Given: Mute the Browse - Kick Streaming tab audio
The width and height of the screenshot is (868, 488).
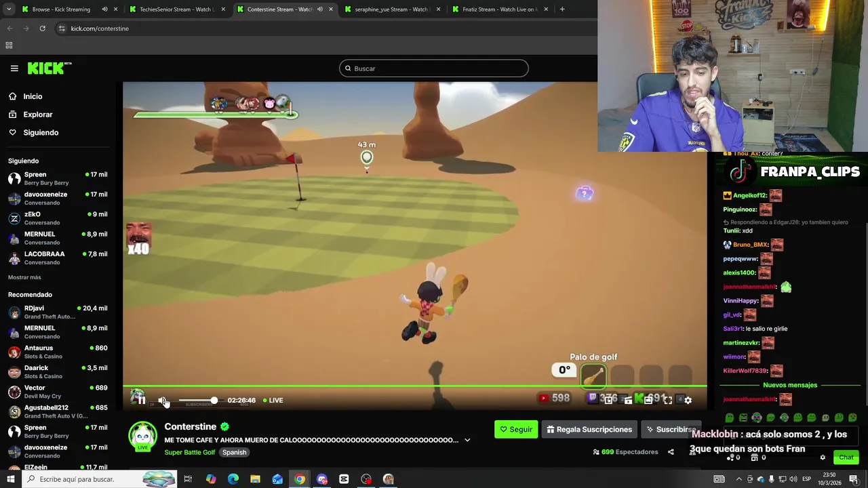Looking at the screenshot, I should [104, 9].
